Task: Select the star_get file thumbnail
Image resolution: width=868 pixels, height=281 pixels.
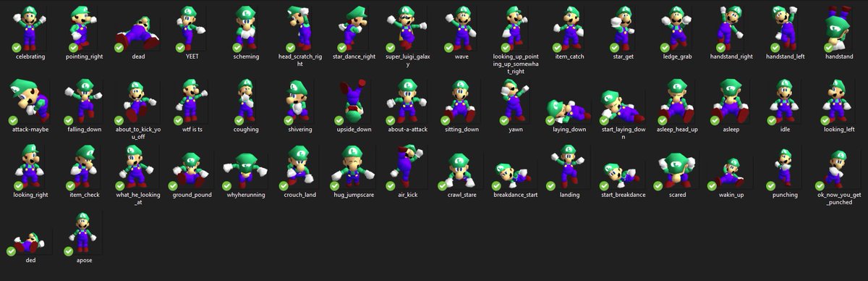Action: [x=624, y=28]
